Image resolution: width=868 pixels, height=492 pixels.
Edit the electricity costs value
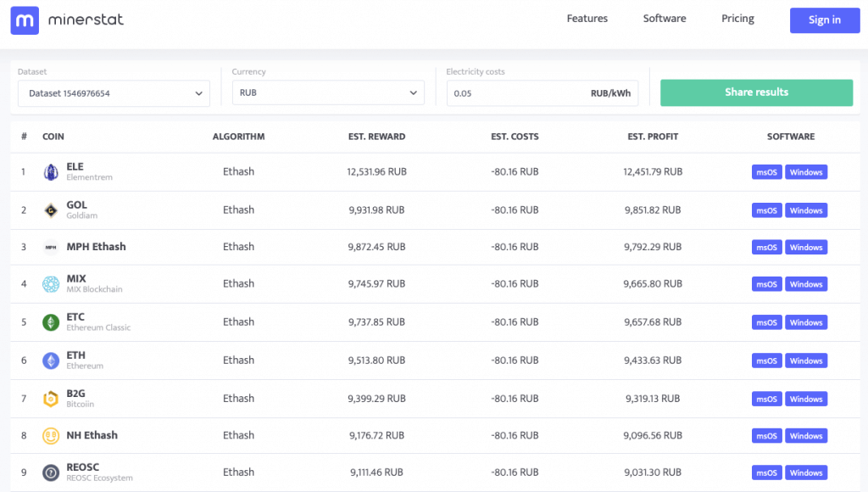tap(542, 93)
